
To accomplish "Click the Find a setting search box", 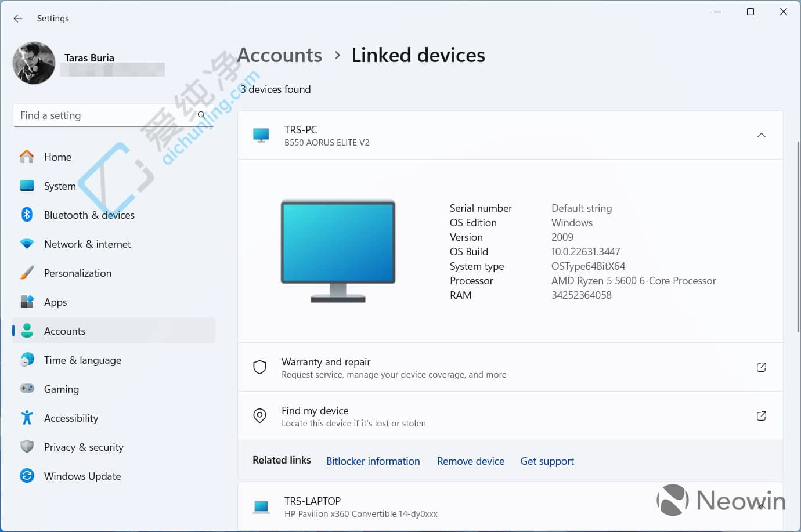I will click(104, 115).
